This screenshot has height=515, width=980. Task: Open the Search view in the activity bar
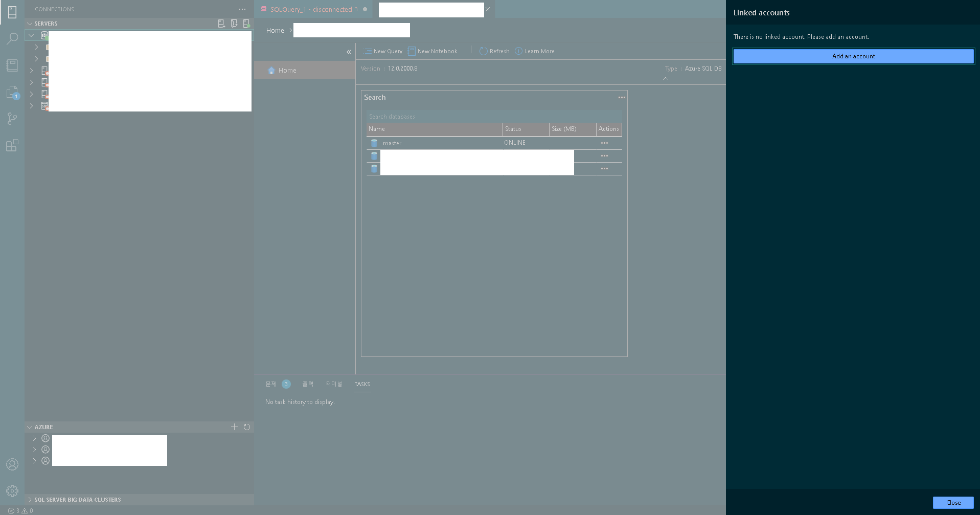coord(12,39)
